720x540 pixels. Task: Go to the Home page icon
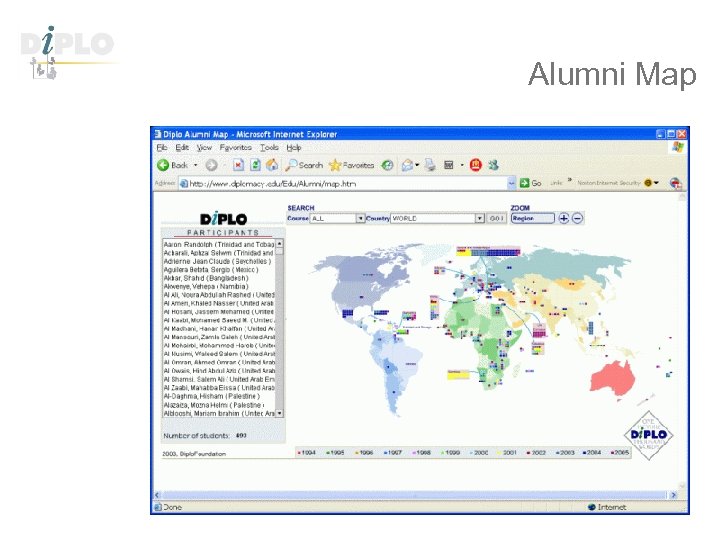point(272,165)
